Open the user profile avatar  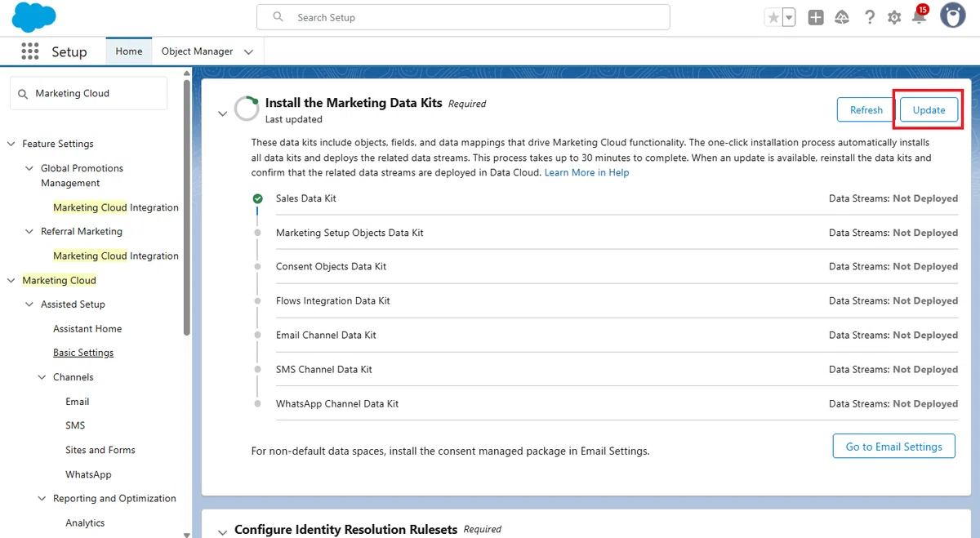(x=952, y=16)
